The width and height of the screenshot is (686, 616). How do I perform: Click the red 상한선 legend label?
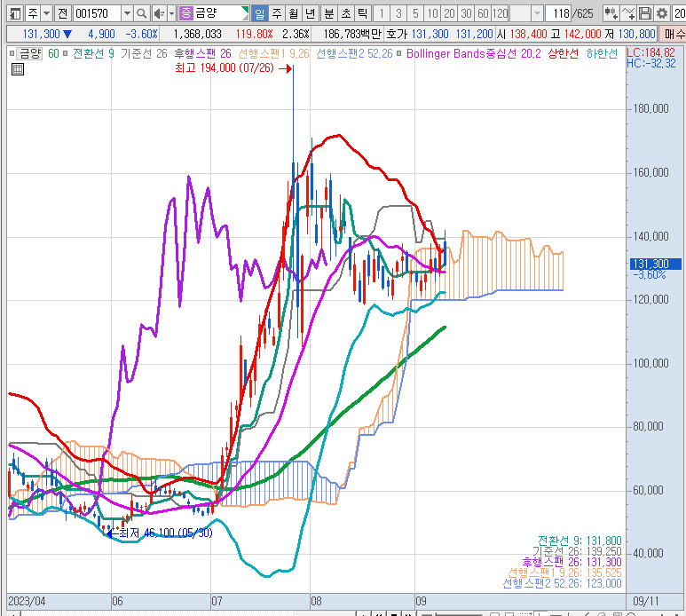(x=563, y=54)
